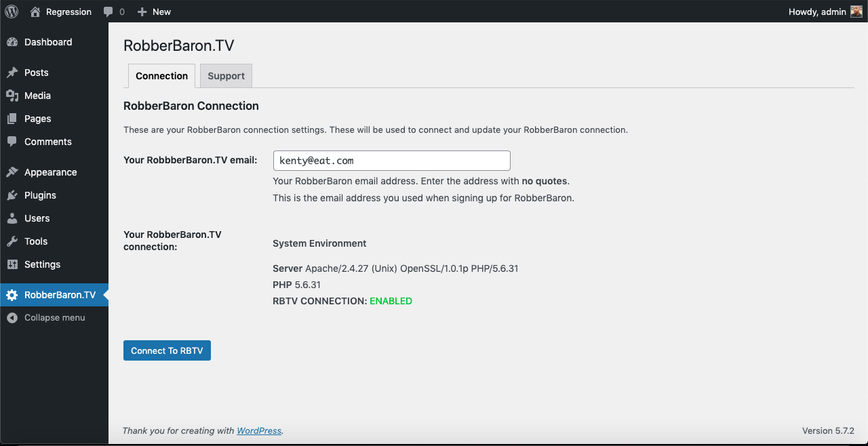This screenshot has width=868, height=446.
Task: Click the WordPress logo icon
Action: pyautogui.click(x=12, y=12)
